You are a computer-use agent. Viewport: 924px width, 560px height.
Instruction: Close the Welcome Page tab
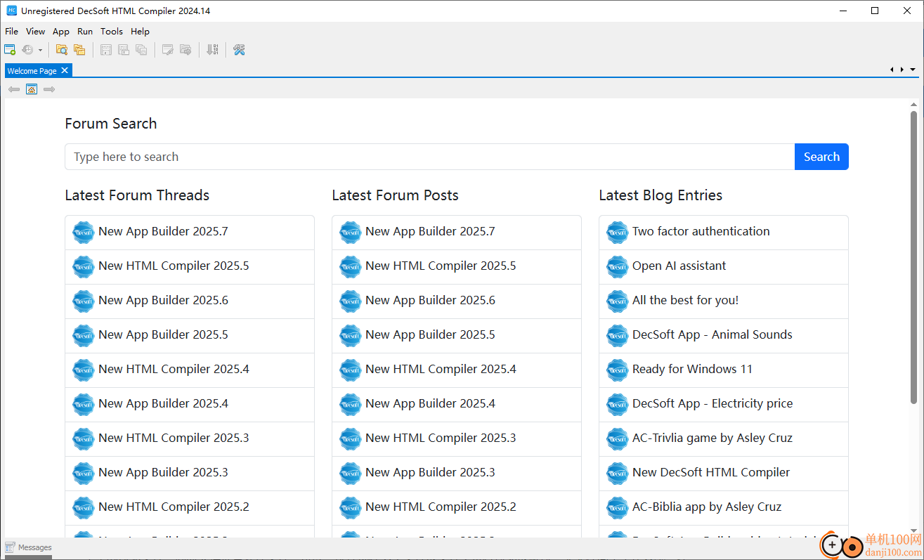point(65,70)
